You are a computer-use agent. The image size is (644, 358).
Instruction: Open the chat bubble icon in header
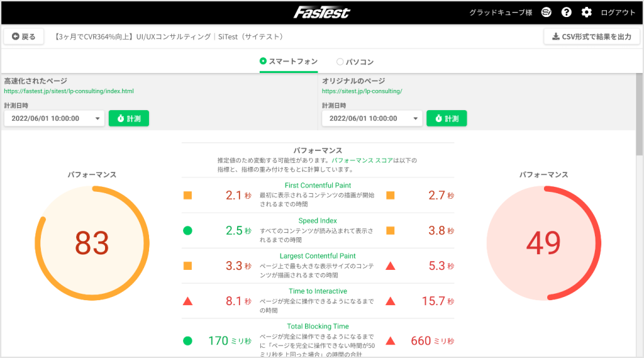pos(547,13)
